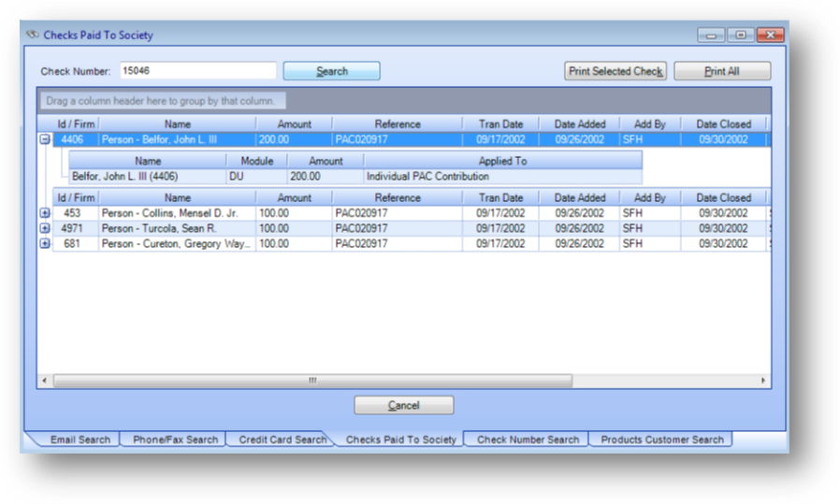Switch to the Phone/Fax Search tab
Viewport: 840px width, 504px height.
[175, 439]
